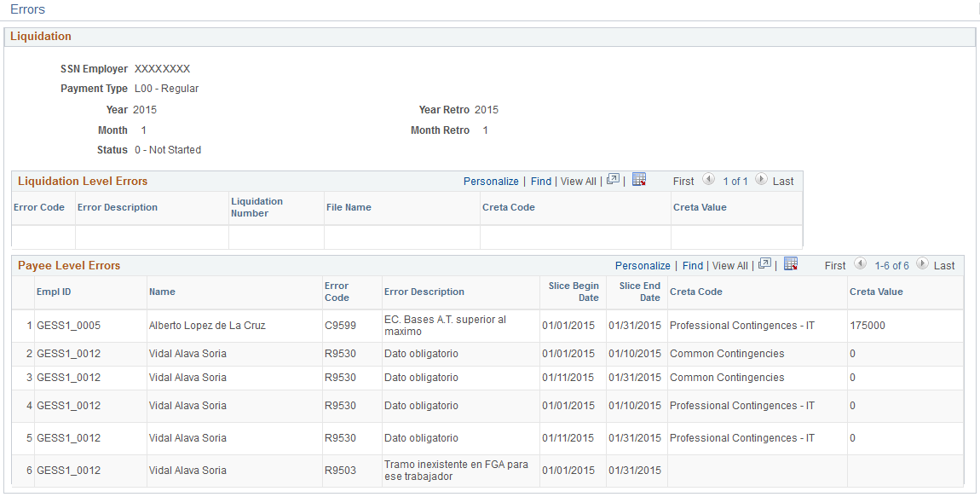Download Liquidation Level Errors grid to spreadsheet

pyautogui.click(x=639, y=179)
